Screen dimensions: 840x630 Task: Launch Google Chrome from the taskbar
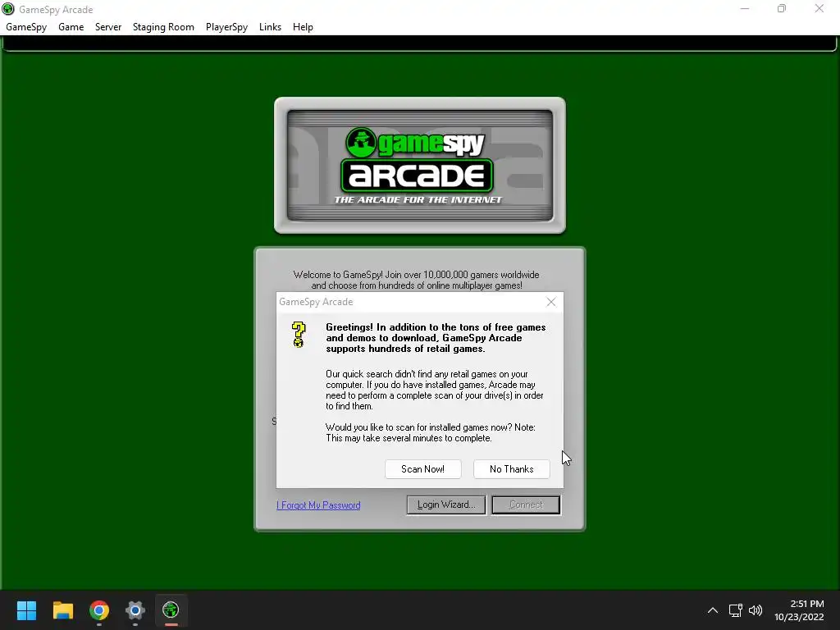[x=99, y=610]
